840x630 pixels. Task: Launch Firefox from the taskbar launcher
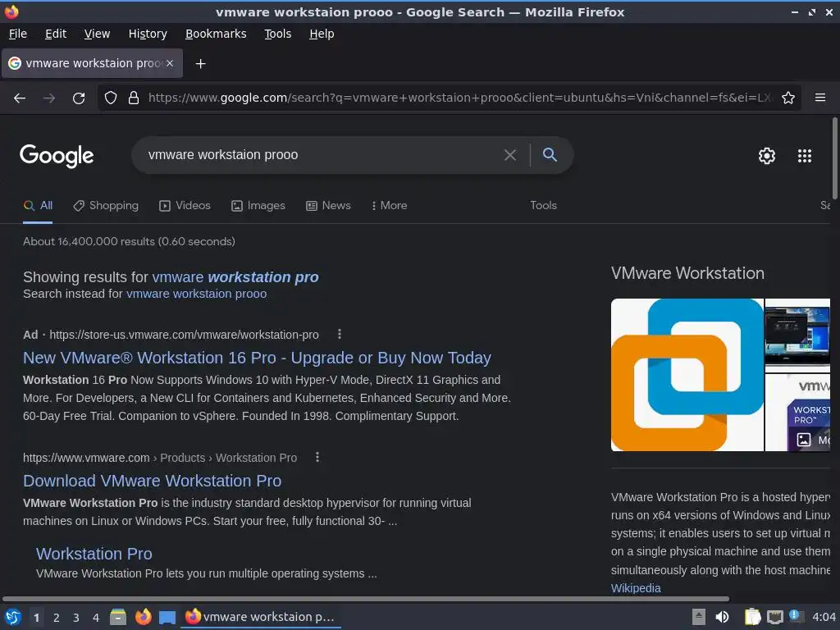point(143,617)
